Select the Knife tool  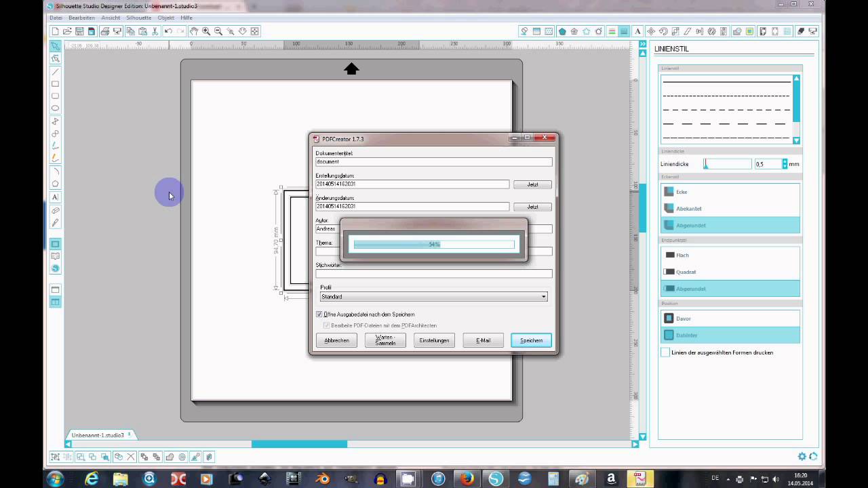[x=56, y=222]
